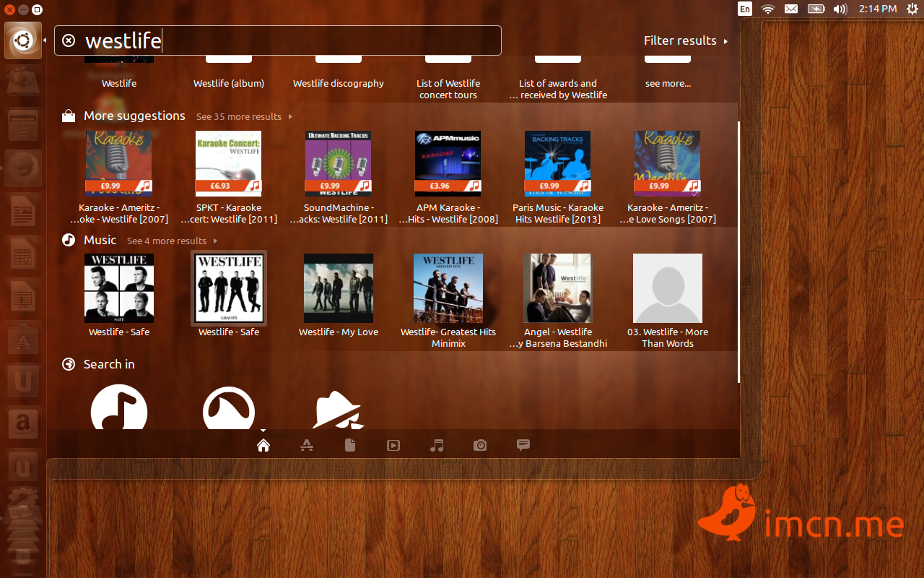Select the hat-and-glasses search scope icon
Viewport: 924px width, 578px height.
[339, 410]
